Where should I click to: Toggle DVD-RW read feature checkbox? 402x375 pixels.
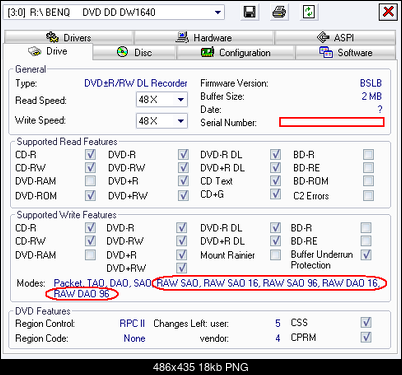coord(183,167)
